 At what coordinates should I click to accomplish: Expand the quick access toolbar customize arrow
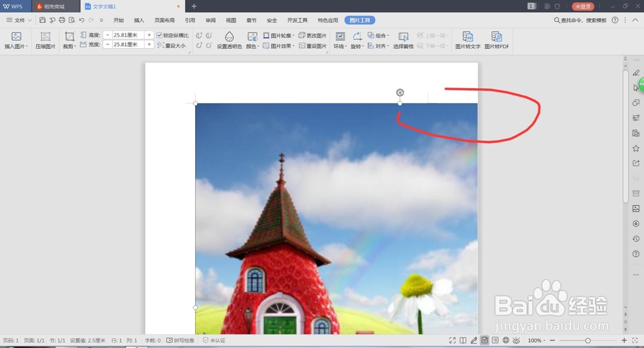pyautogui.click(x=102, y=20)
